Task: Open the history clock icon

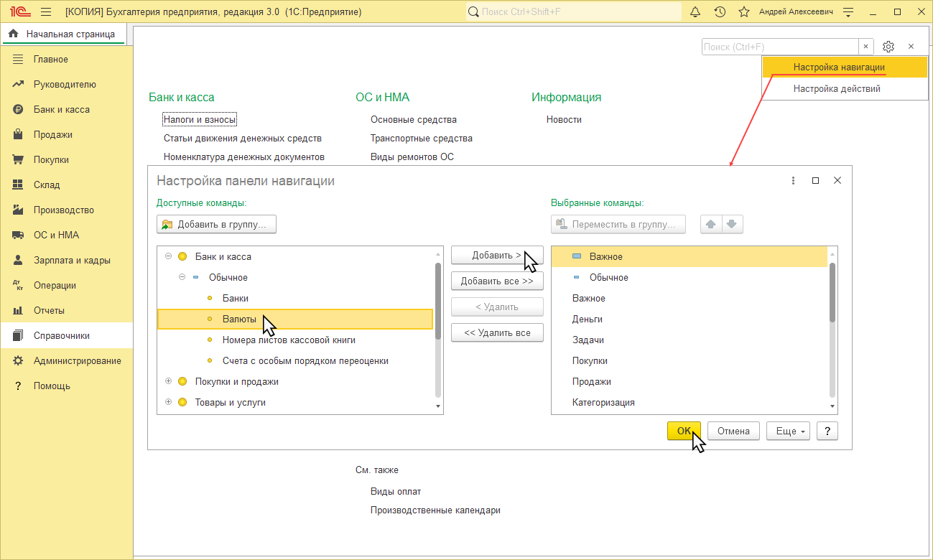Action: coord(720,12)
